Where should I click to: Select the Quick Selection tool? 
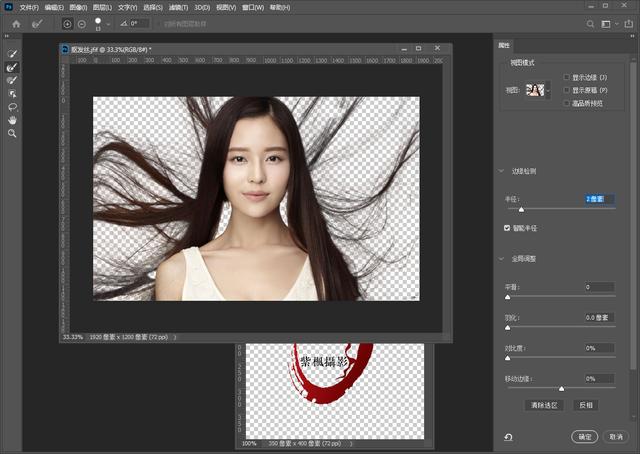coord(12,54)
